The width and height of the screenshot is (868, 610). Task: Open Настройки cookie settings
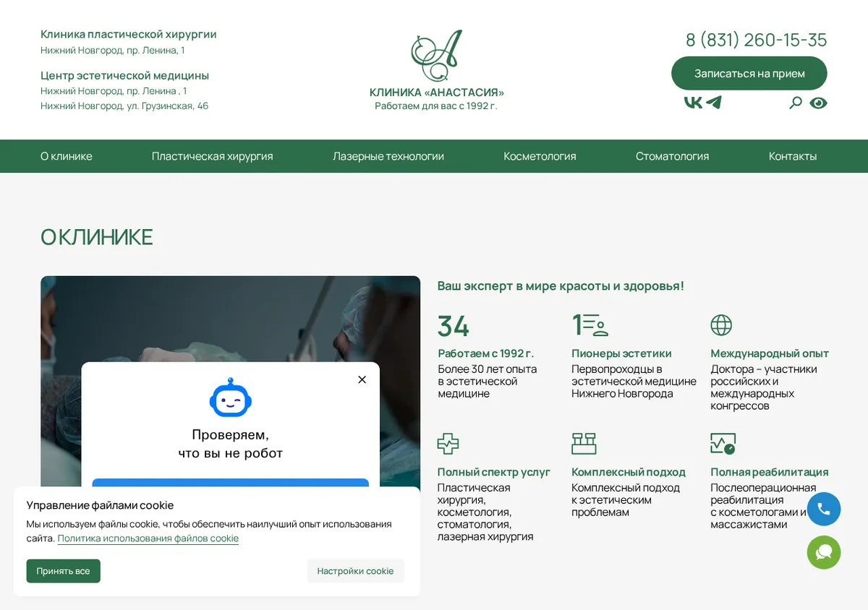355,571
